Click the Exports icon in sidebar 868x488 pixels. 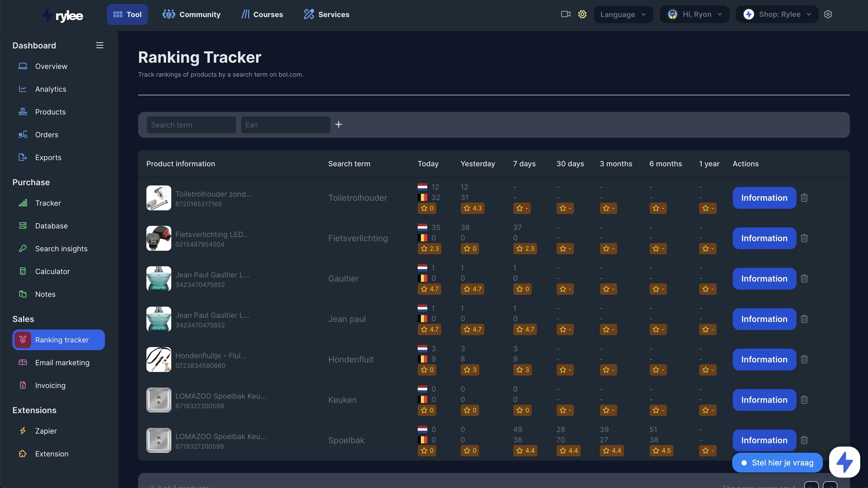[23, 157]
